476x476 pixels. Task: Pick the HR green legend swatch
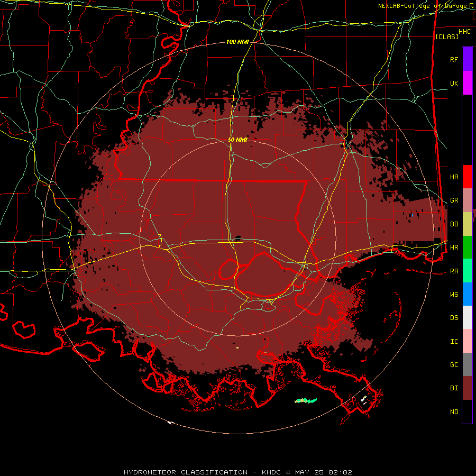click(x=467, y=247)
